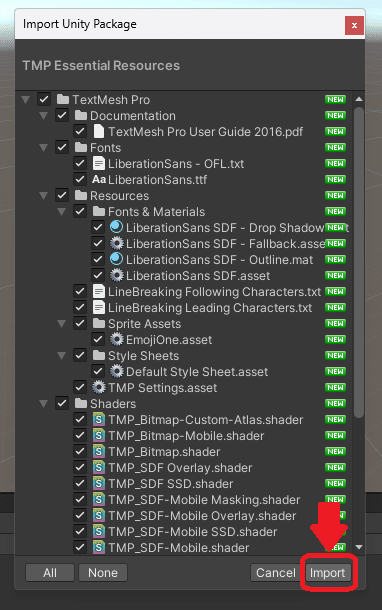The height and width of the screenshot is (610, 382).
Task: Click the scrollbar up arrow
Action: [359, 99]
